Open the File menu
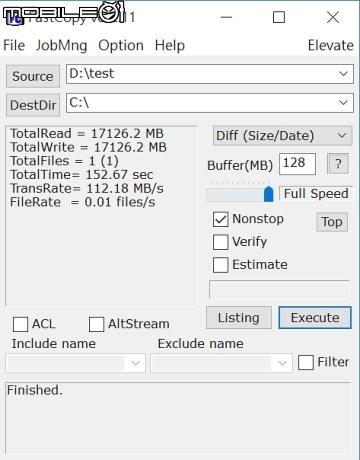The image size is (360, 460). point(14,45)
